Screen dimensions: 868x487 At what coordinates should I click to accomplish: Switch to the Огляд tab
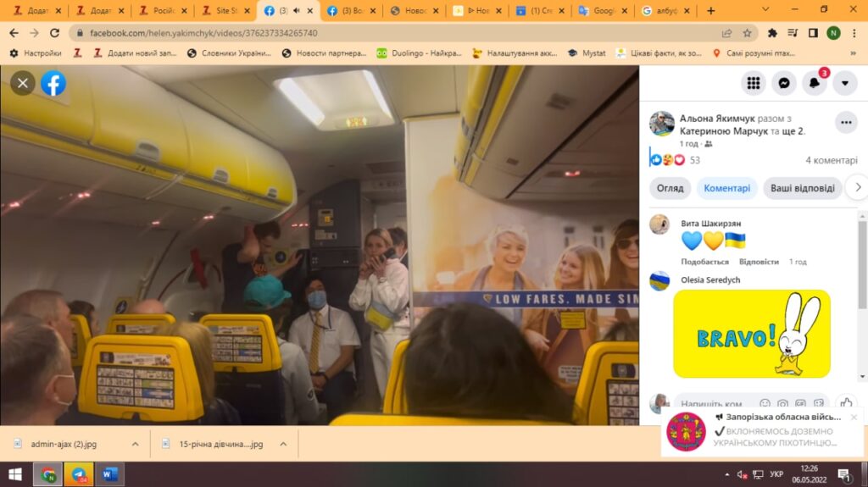(x=670, y=188)
